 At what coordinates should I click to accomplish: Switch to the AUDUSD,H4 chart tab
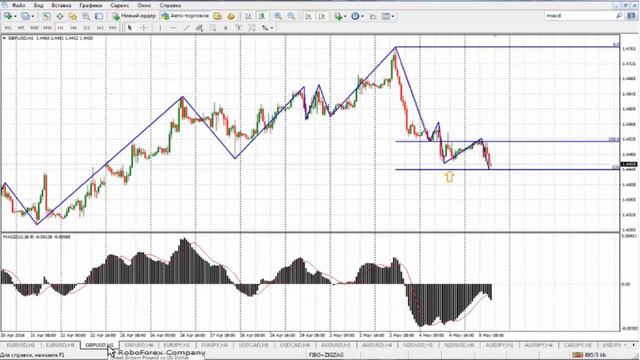coord(377,345)
